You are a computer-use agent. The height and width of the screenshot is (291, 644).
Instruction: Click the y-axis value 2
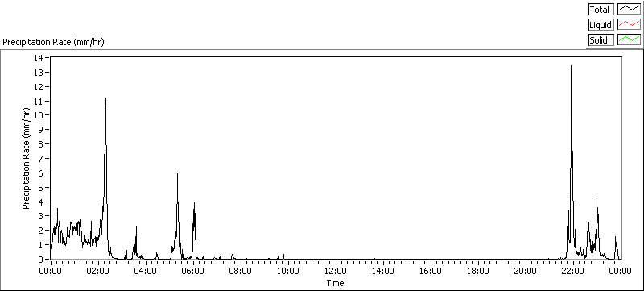click(x=42, y=231)
